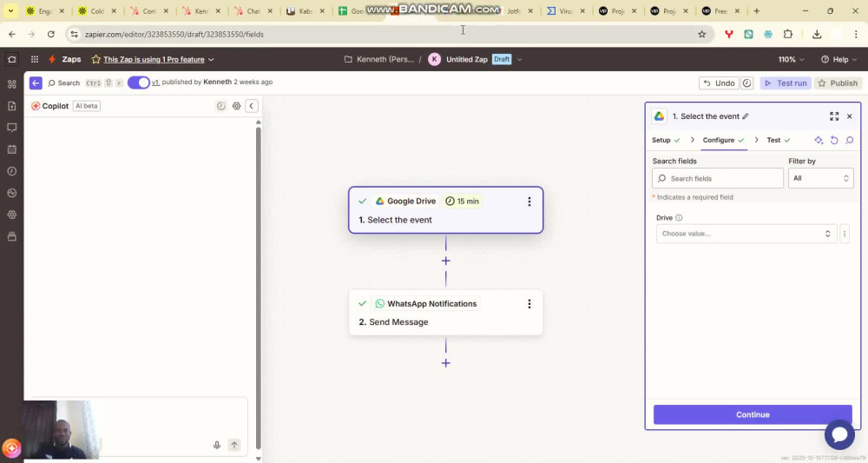Open chat support bubble

(839, 434)
